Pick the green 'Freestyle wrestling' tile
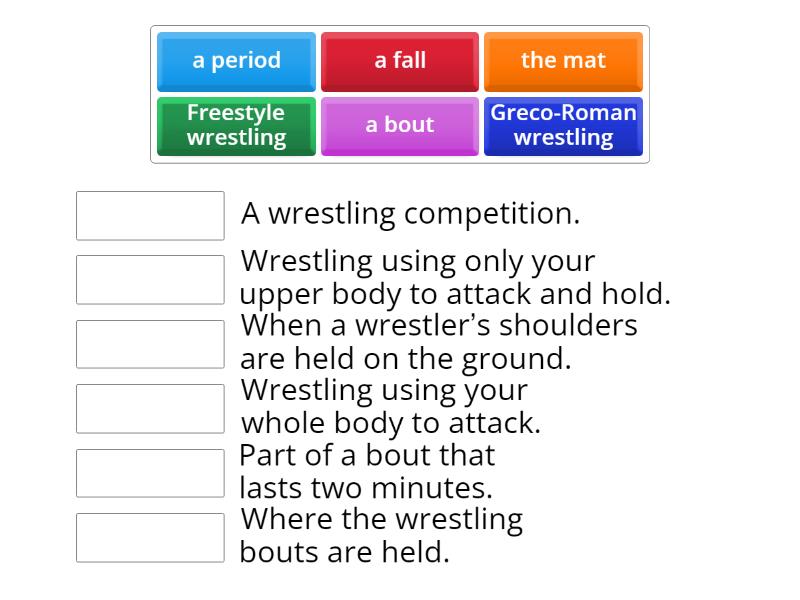 click(237, 126)
